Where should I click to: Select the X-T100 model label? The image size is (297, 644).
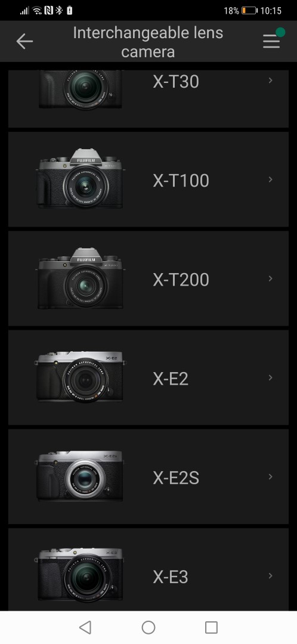tap(181, 181)
